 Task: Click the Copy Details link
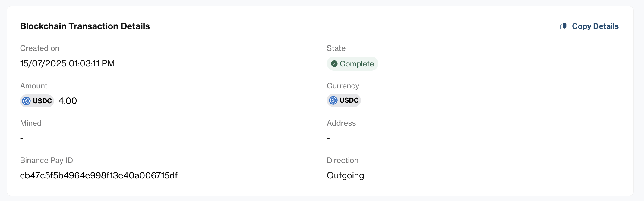pos(589,26)
